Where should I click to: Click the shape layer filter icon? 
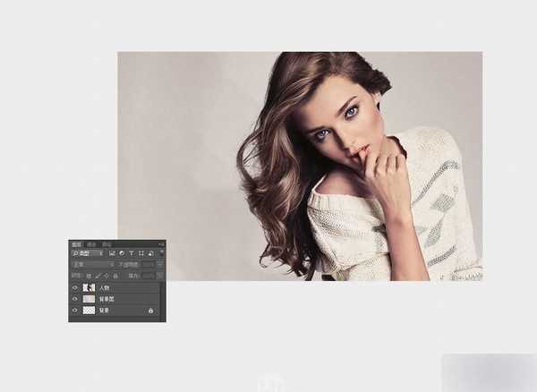coord(141,253)
